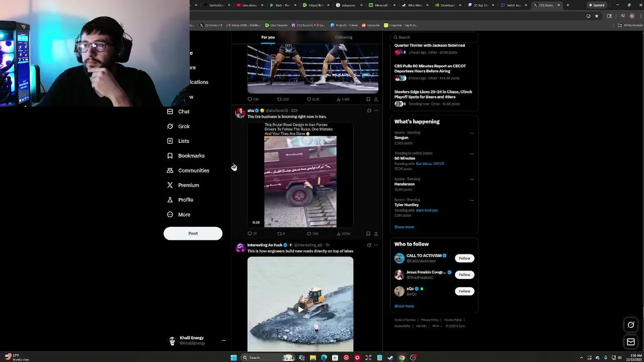
Task: Switch to the For you tab
Action: pos(268,37)
